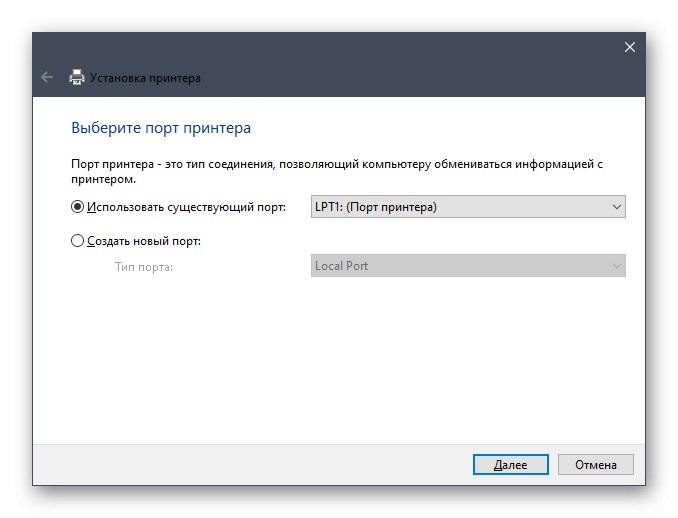
Task: Click the printer icon beside the window title
Action: point(77,77)
